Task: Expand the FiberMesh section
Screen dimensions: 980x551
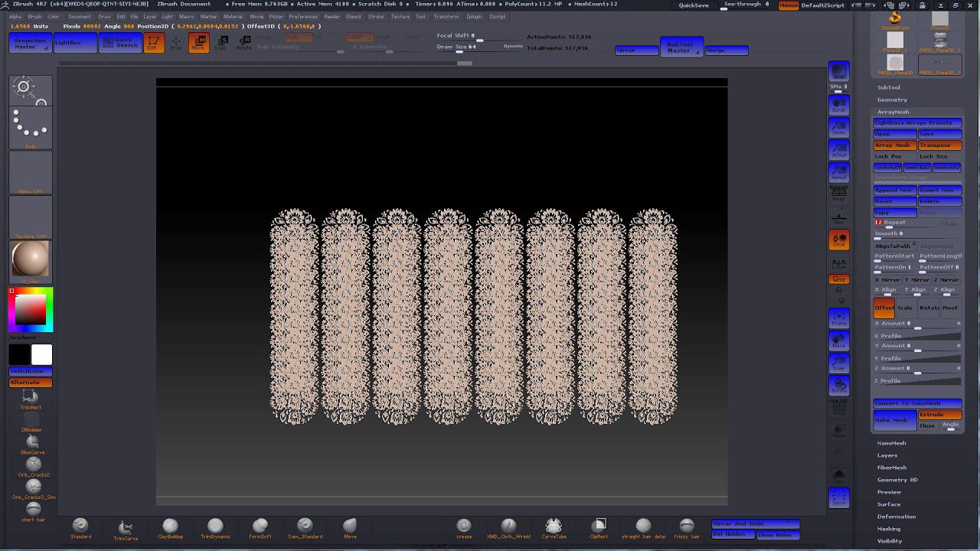Action: (x=891, y=468)
